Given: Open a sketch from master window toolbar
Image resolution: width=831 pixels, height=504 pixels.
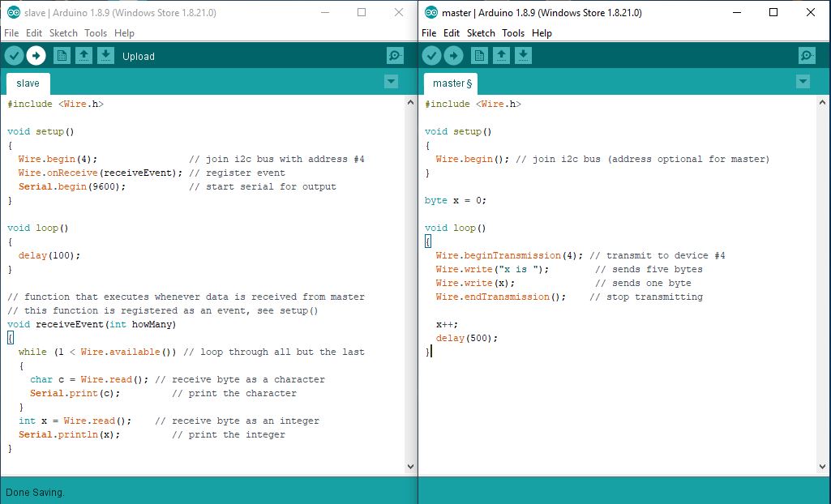Looking at the screenshot, I should [x=501, y=56].
